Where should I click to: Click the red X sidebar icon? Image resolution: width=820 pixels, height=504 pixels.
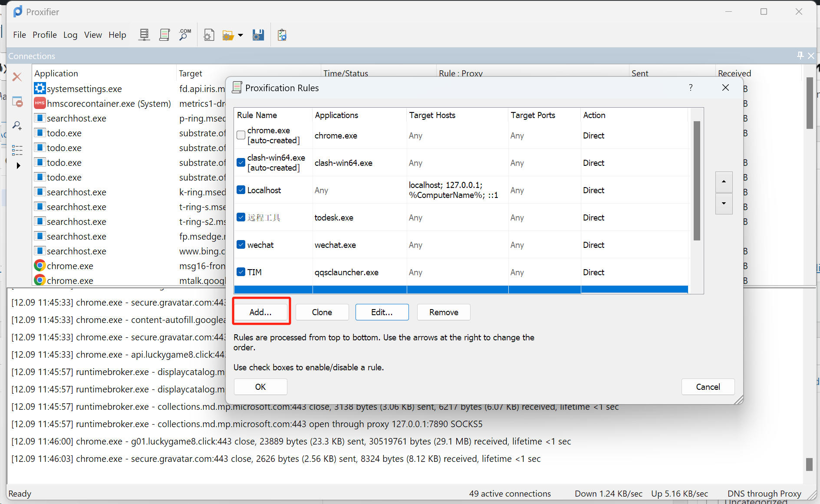17,77
